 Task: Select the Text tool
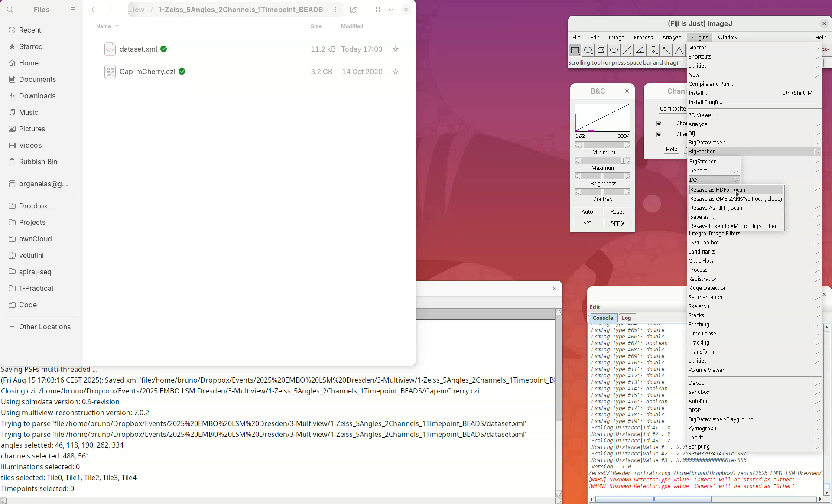click(679, 50)
